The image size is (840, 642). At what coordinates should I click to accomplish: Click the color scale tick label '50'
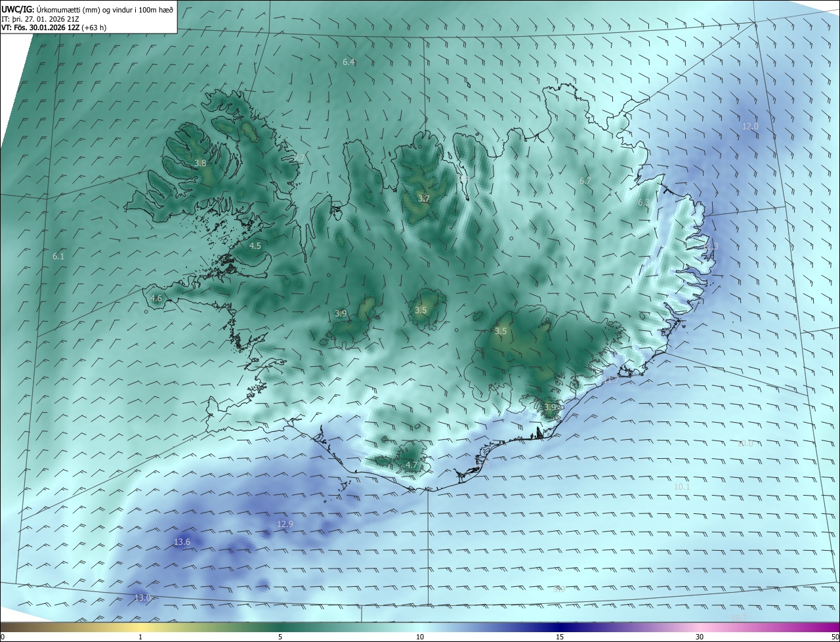click(835, 637)
